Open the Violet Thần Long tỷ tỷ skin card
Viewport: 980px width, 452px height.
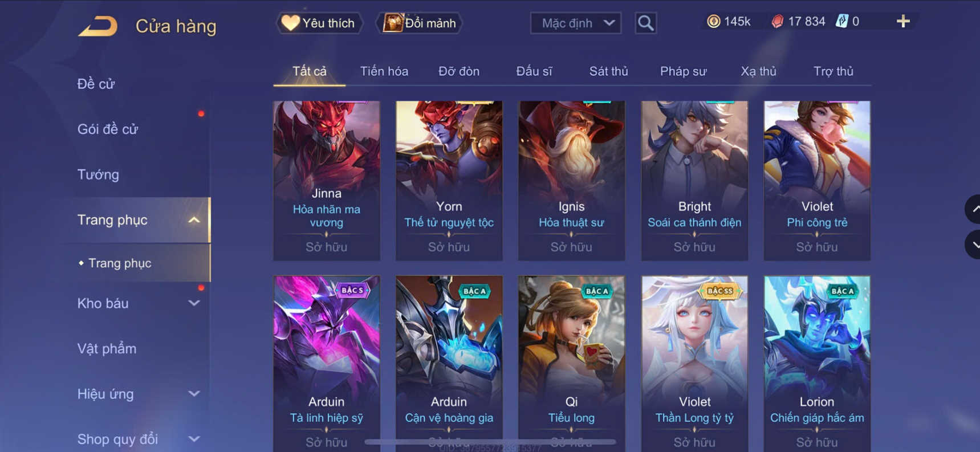tap(694, 364)
